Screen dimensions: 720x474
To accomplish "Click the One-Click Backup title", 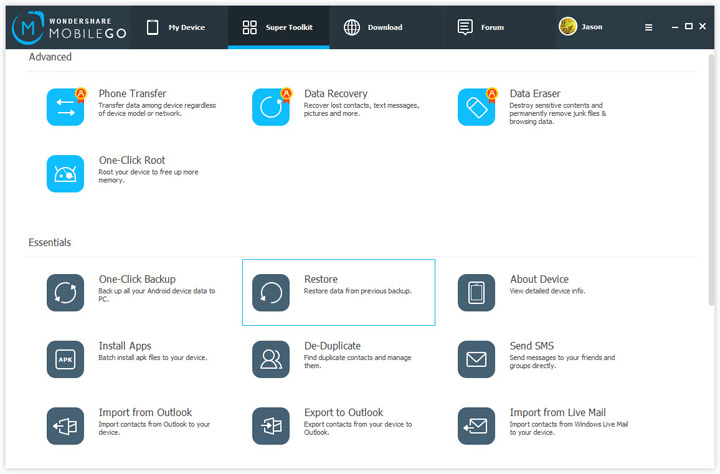I will (x=137, y=279).
